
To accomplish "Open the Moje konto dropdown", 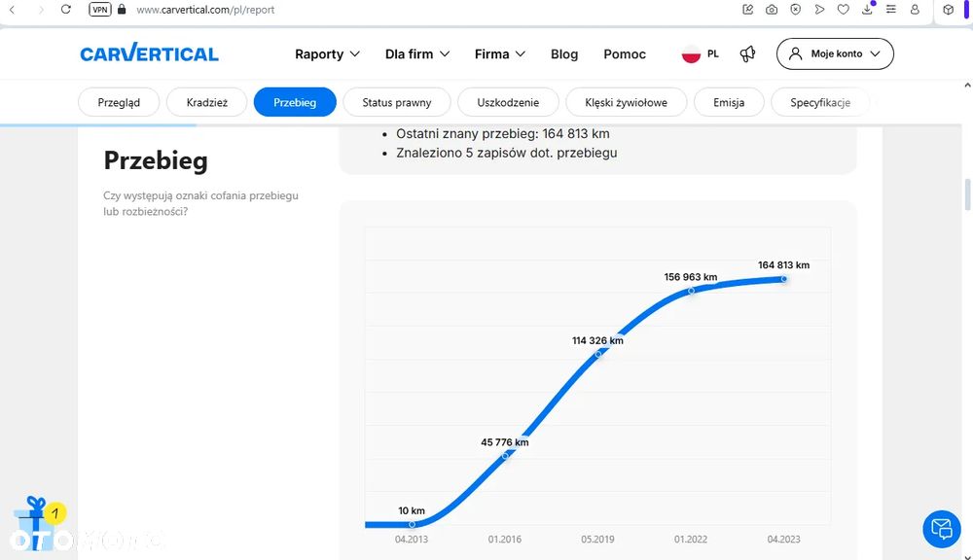I will click(835, 53).
